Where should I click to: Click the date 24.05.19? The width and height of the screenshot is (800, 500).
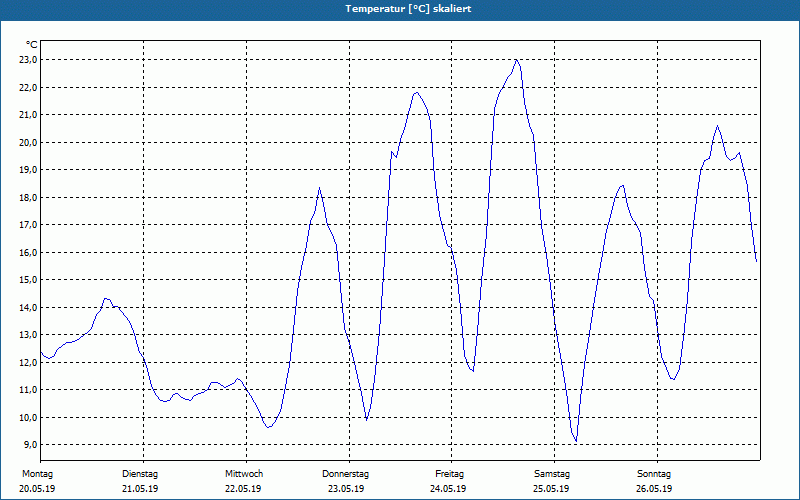click(448, 489)
